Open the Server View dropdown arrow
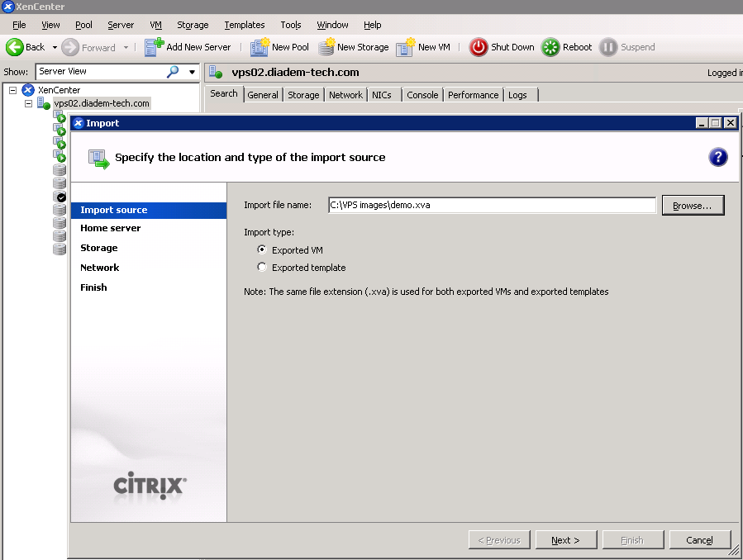743x560 pixels. pos(192,72)
